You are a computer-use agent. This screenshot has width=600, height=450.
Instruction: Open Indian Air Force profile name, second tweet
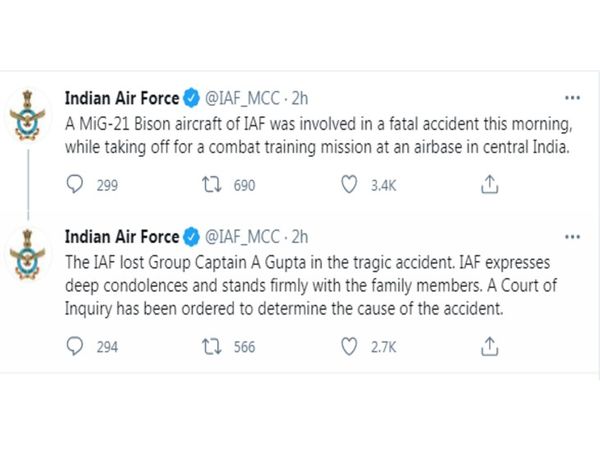click(122, 237)
